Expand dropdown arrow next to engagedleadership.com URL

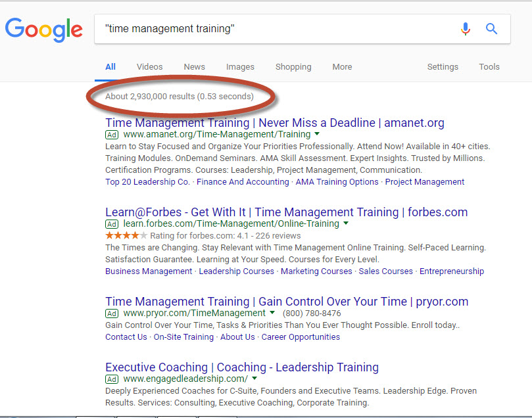point(254,378)
